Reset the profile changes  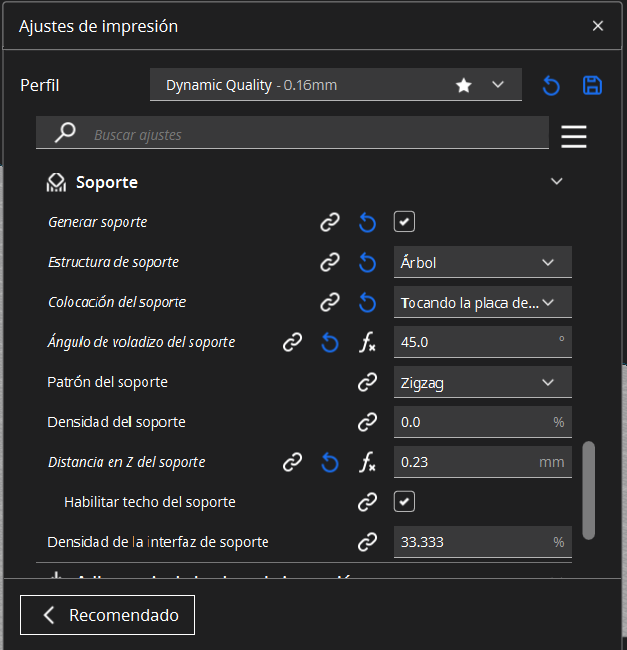click(x=551, y=85)
